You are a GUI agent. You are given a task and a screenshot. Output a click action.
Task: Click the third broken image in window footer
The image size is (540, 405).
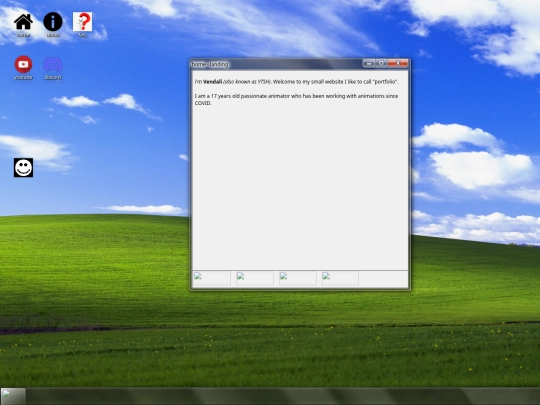(x=298, y=278)
